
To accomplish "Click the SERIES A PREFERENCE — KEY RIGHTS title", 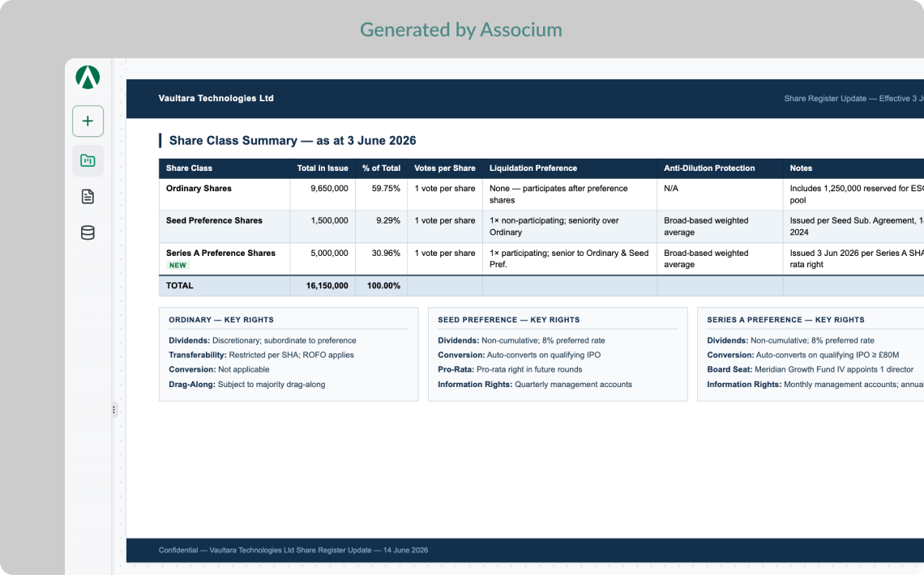I will 785,320.
